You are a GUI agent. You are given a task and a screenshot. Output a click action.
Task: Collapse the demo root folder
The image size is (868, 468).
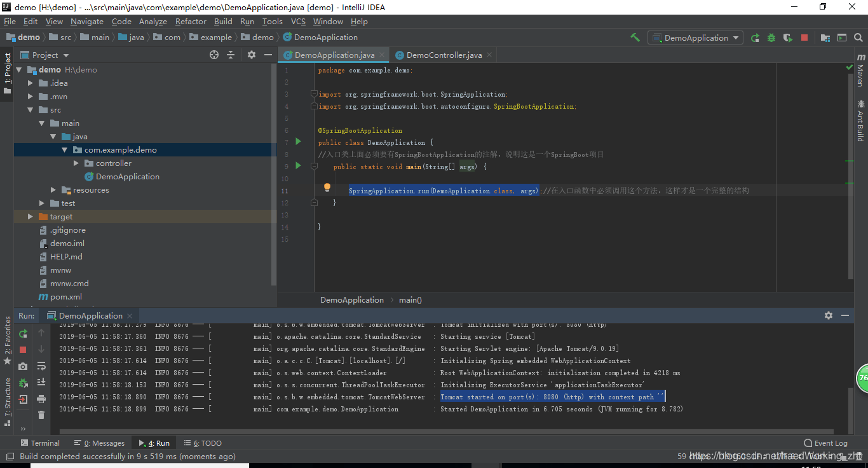click(x=19, y=70)
